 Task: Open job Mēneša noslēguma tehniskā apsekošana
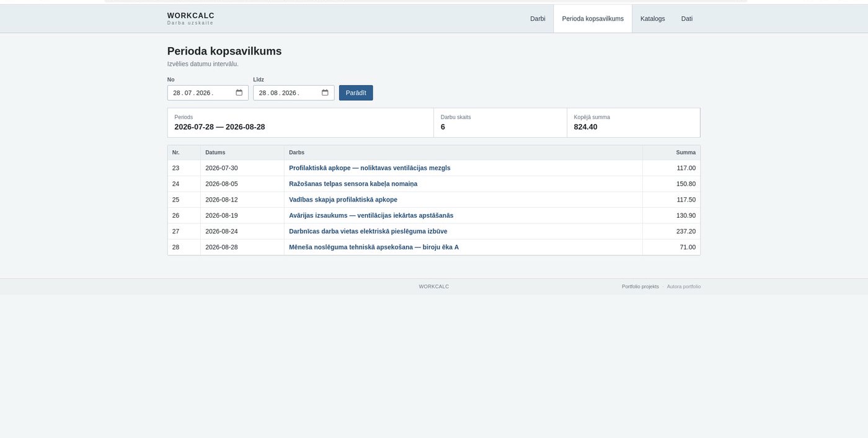(374, 247)
